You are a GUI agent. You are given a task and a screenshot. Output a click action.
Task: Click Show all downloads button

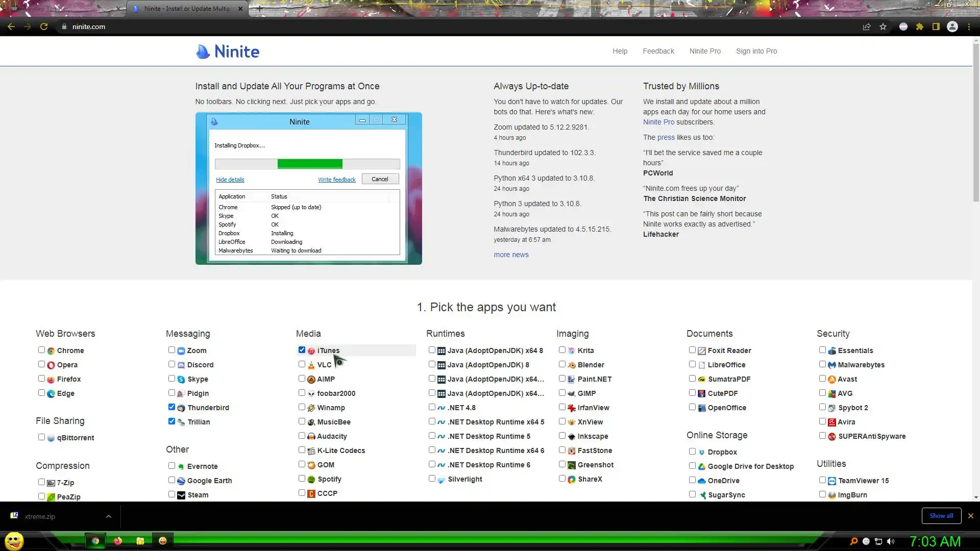(x=941, y=516)
